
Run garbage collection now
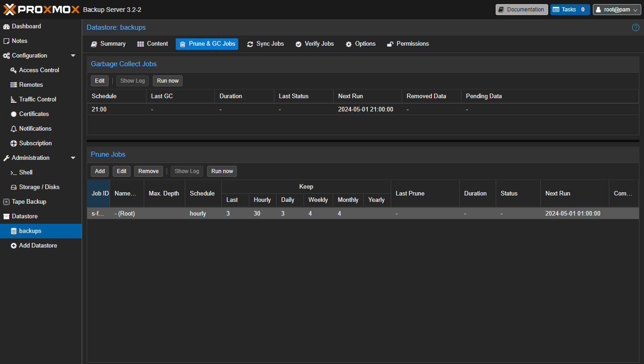(x=168, y=81)
